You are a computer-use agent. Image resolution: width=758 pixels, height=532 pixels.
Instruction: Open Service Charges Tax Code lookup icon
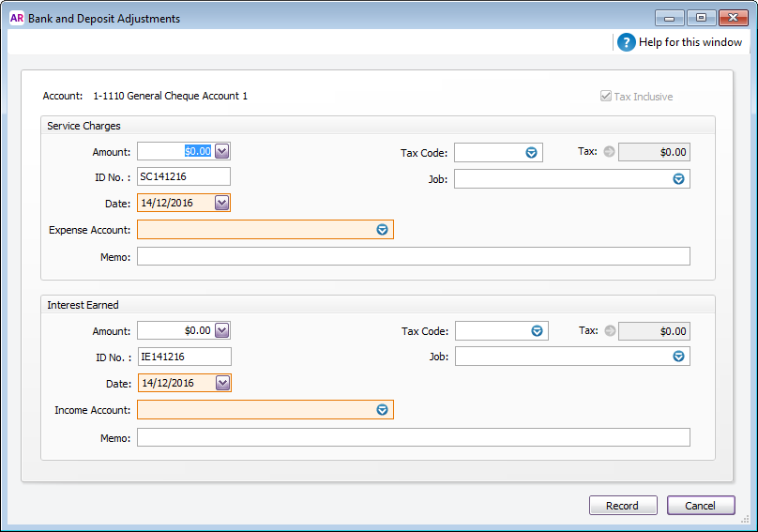[531, 153]
